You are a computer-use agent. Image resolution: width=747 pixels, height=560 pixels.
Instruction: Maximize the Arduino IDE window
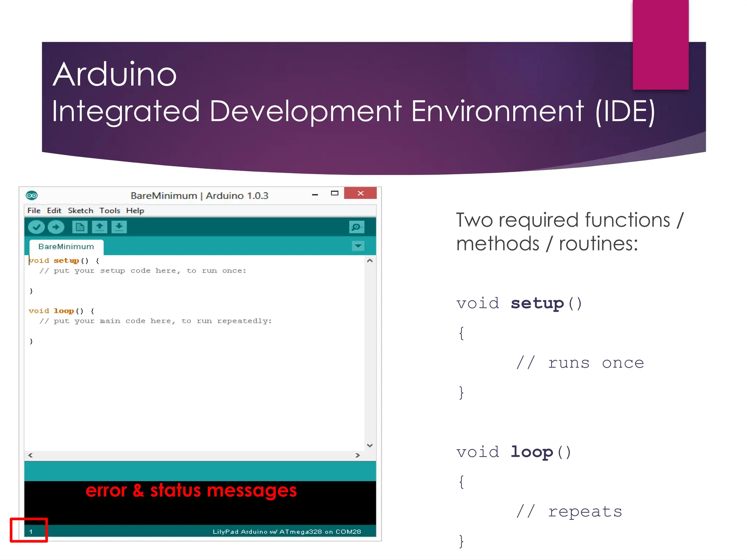[334, 193]
